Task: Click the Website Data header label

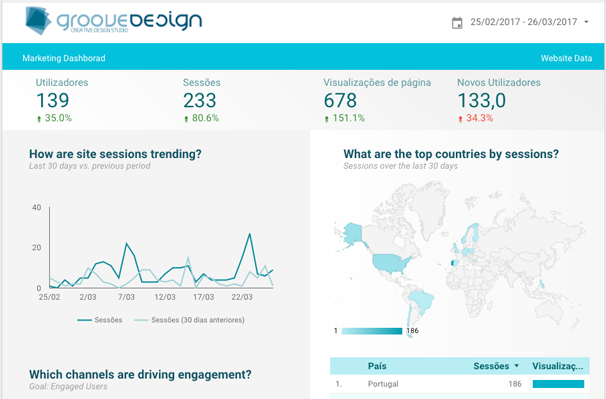Action: coord(566,58)
